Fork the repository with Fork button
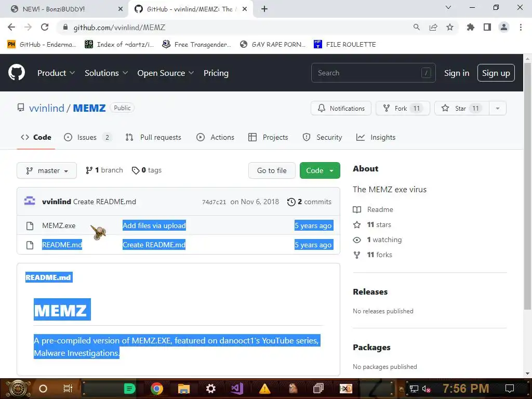 pos(403,108)
